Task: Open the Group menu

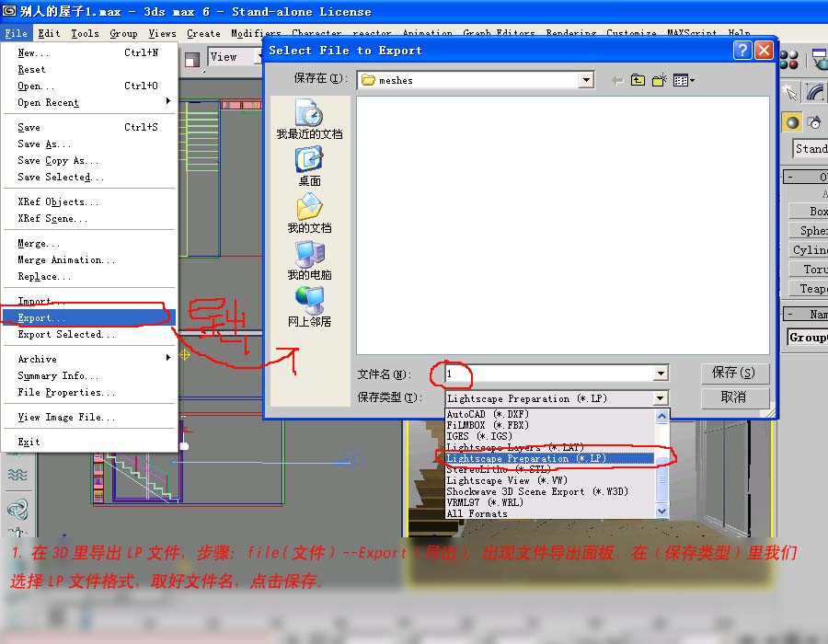Action: [x=123, y=33]
